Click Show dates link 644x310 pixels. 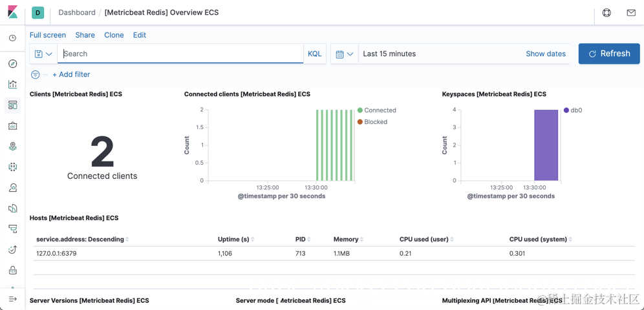click(546, 54)
